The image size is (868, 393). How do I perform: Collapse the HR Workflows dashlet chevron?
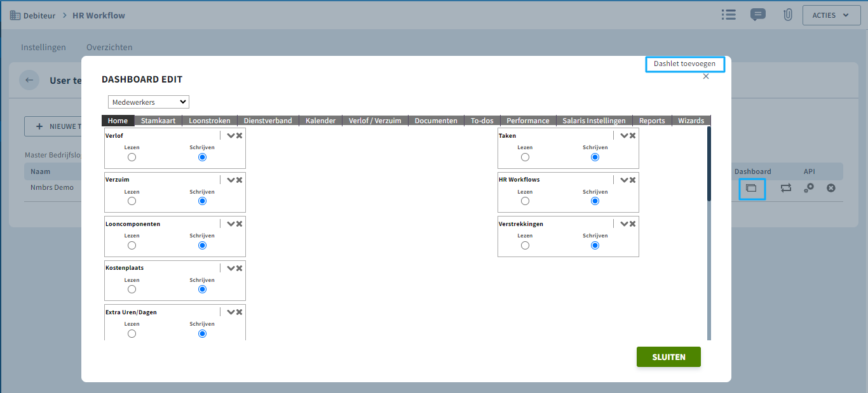pyautogui.click(x=624, y=180)
